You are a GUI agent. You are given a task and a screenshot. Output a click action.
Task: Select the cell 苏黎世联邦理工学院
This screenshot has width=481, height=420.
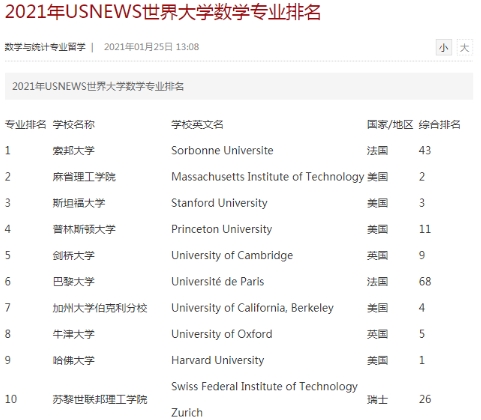tap(100, 399)
